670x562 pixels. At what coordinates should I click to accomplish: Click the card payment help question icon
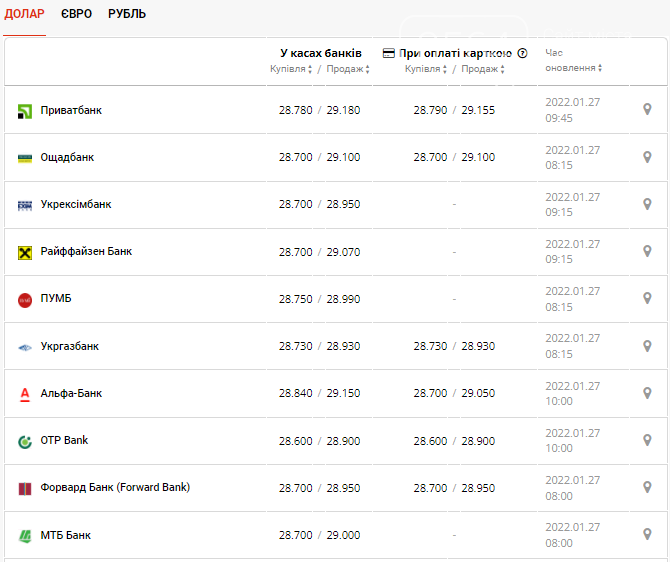point(522,53)
